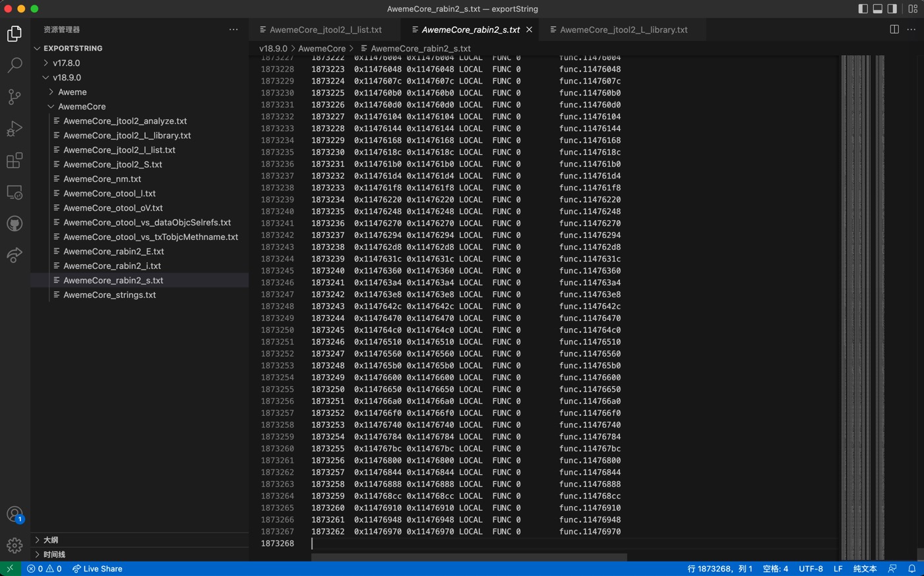The height and width of the screenshot is (576, 924).
Task: Open the Manage settings gear
Action: (15, 546)
